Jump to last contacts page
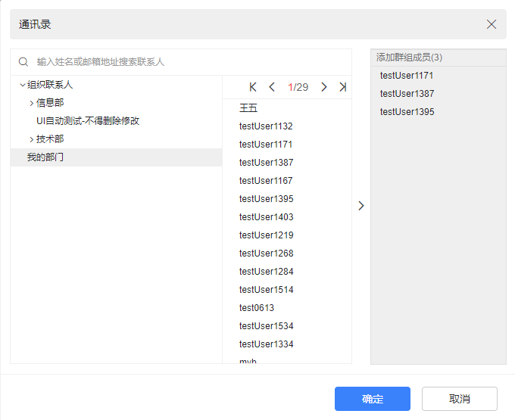The image size is (515, 420). pos(342,87)
